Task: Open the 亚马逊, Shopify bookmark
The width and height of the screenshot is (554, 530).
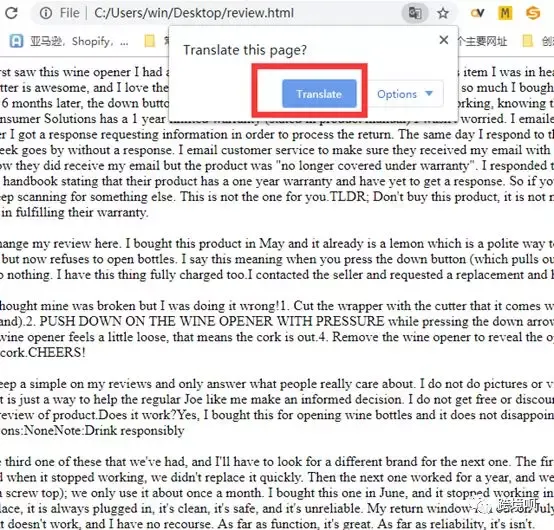Action: click(69, 41)
